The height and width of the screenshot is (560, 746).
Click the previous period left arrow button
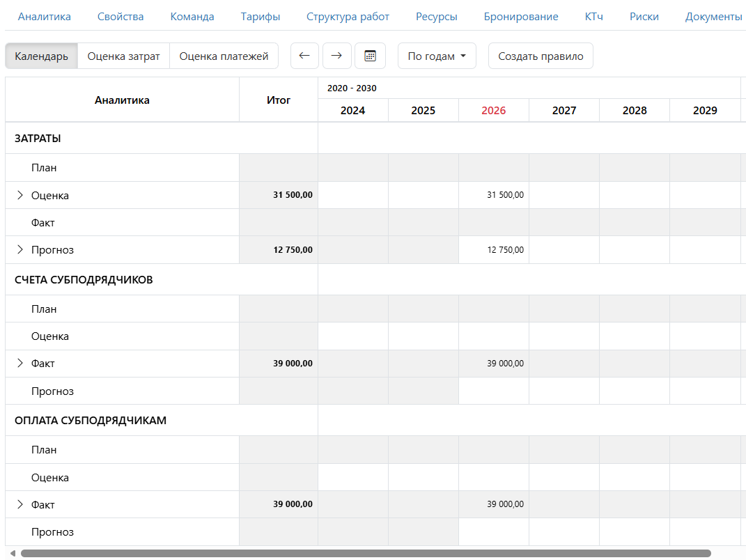[304, 56]
